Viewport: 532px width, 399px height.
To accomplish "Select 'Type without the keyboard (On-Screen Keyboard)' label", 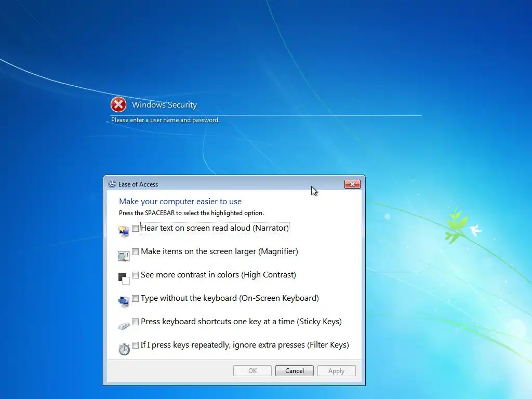I will click(230, 298).
